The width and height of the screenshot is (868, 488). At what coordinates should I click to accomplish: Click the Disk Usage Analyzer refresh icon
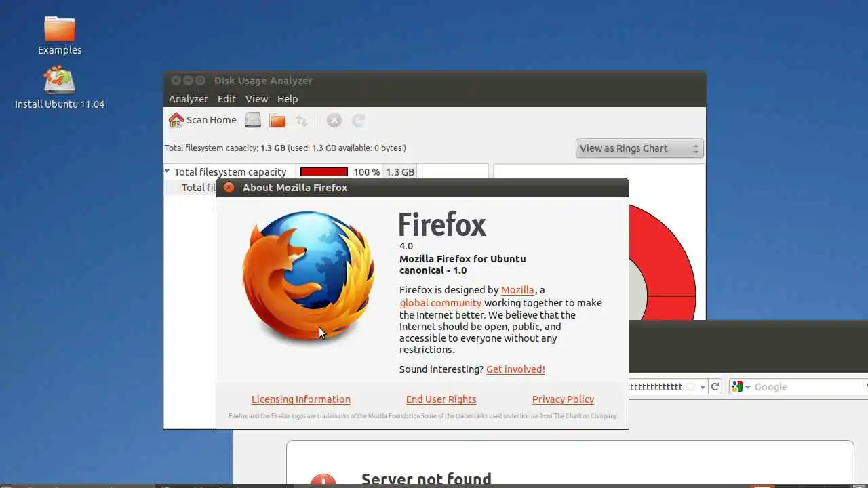pyautogui.click(x=358, y=120)
